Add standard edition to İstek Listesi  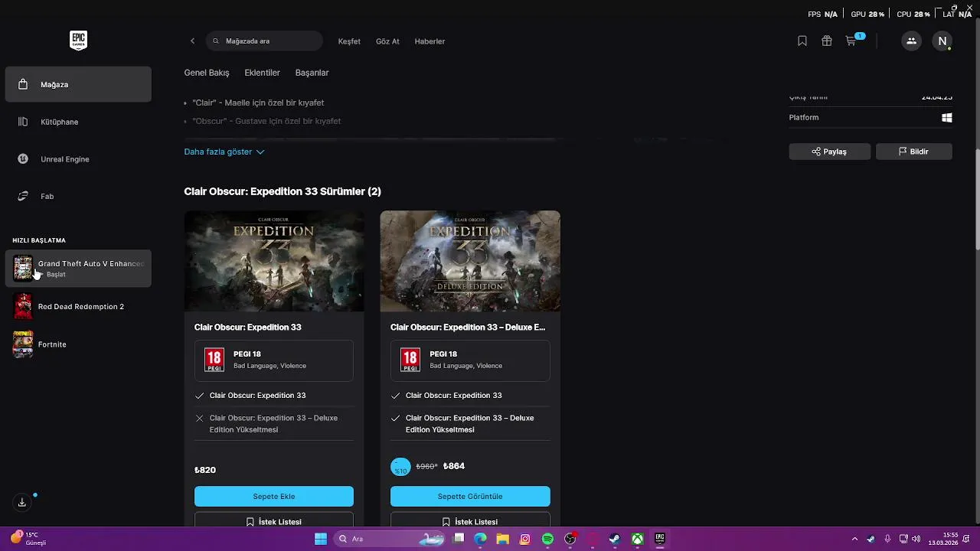pos(274,520)
